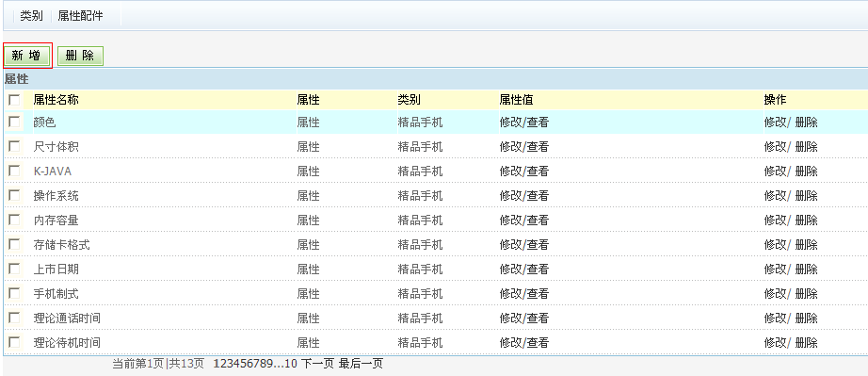This screenshot has height=376, width=868.
Task: Click the 新增 button
Action: tap(26, 56)
